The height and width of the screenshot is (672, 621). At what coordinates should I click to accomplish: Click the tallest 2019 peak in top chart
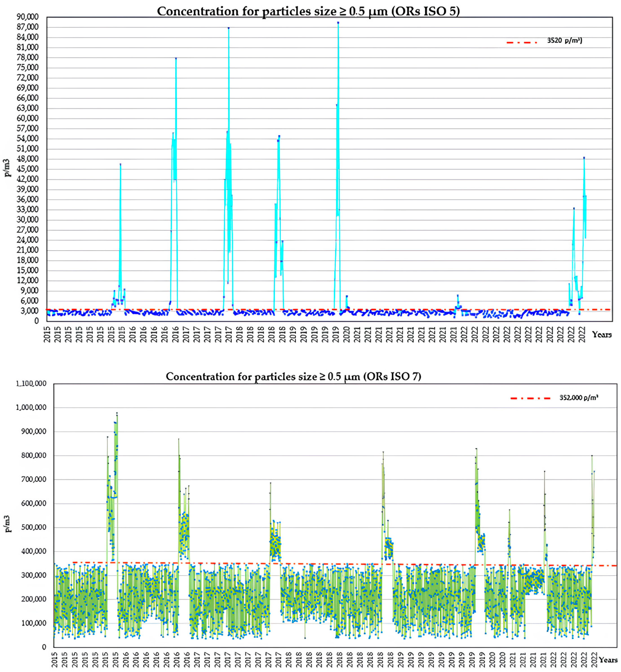(338, 23)
